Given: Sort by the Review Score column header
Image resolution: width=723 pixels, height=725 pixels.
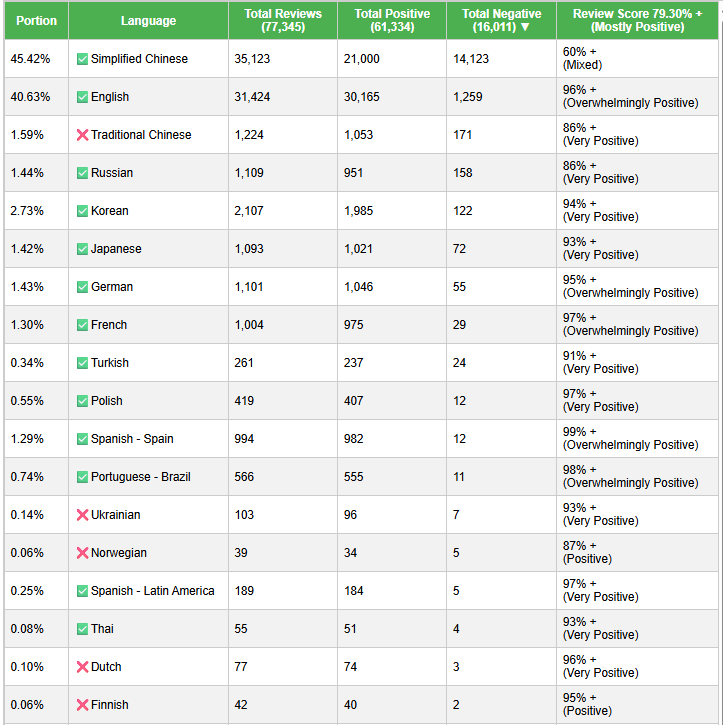Looking at the screenshot, I should (637, 20).
